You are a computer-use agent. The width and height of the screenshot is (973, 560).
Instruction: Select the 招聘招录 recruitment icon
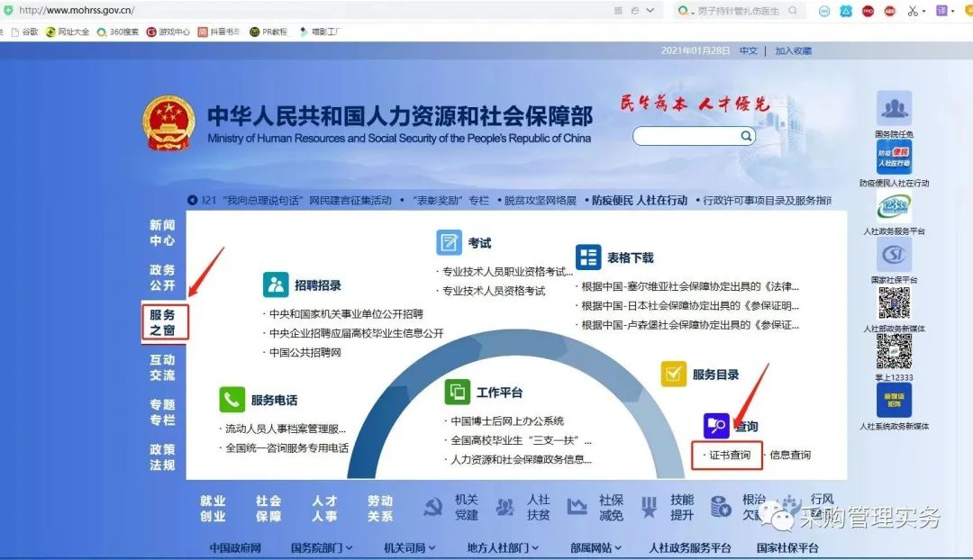[276, 283]
